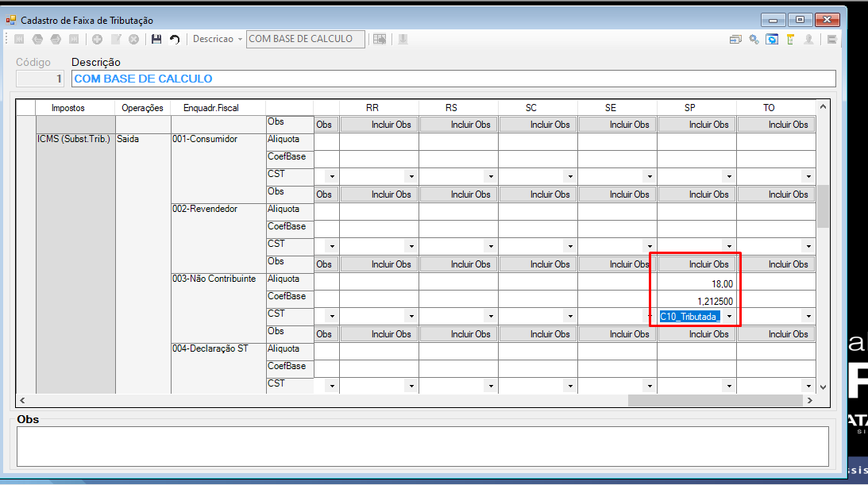Click the gears settings icon

[754, 39]
